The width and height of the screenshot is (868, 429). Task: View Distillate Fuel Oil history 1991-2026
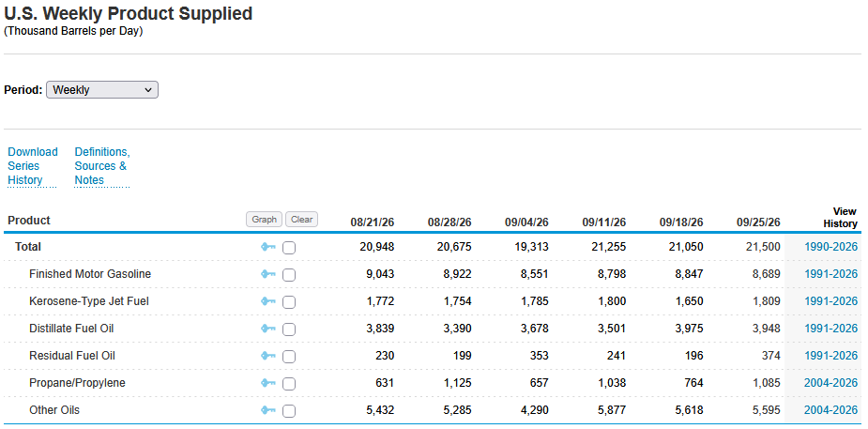click(830, 329)
